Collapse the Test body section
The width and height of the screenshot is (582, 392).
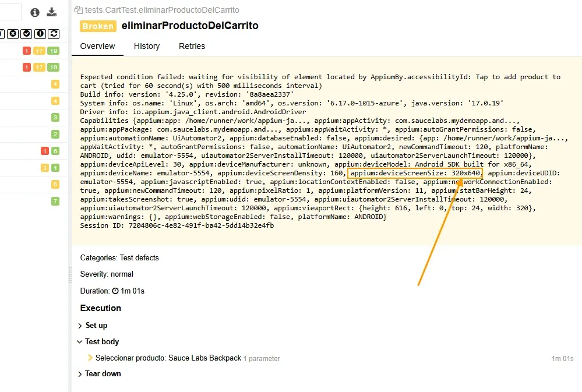tap(98, 341)
